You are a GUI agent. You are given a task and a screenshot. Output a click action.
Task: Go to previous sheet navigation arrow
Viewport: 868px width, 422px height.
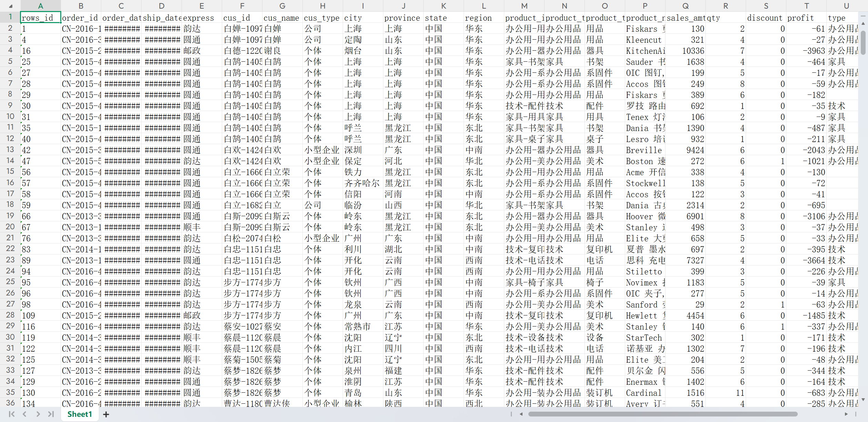point(24,414)
